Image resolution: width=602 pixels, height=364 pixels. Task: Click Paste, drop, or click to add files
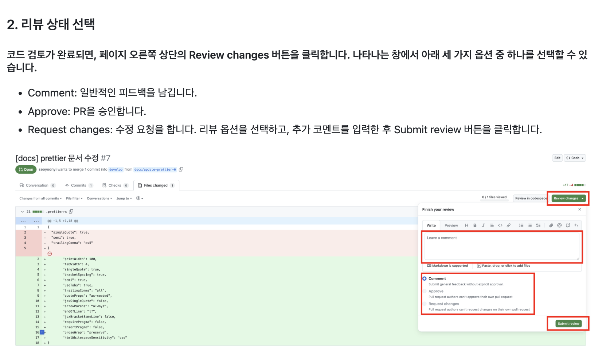[x=504, y=266]
